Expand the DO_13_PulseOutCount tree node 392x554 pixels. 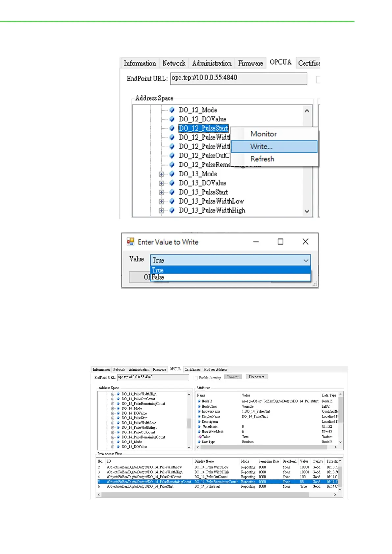coord(113,399)
